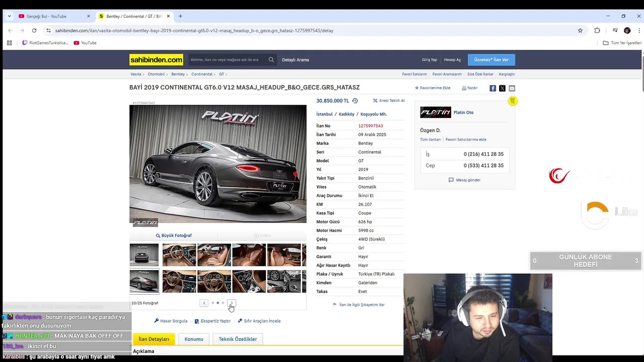Select Konumu tab
This screenshot has height=362, width=644.
tap(194, 339)
